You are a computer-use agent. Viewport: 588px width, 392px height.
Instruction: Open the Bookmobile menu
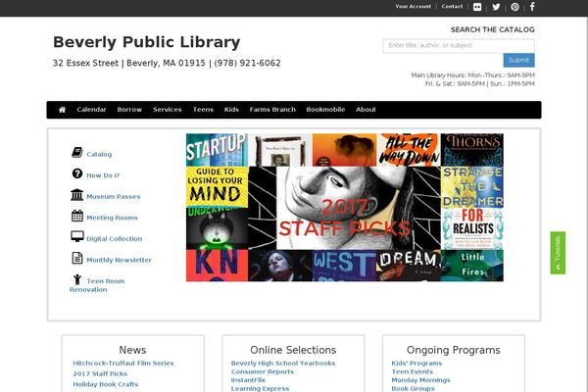tap(325, 110)
